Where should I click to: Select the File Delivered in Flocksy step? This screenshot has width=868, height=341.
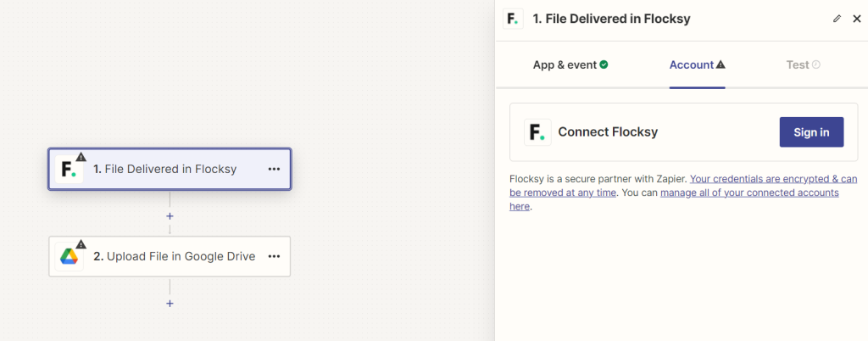[170, 169]
